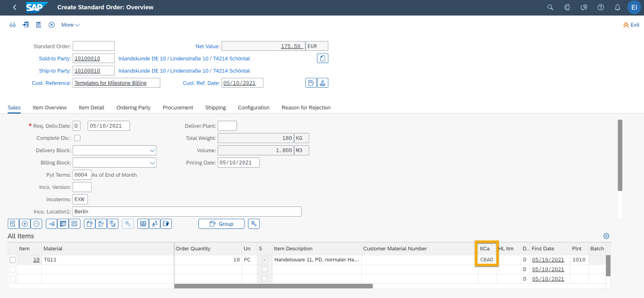This screenshot has width=644, height=298.
Task: Click the Group button
Action: click(x=222, y=224)
